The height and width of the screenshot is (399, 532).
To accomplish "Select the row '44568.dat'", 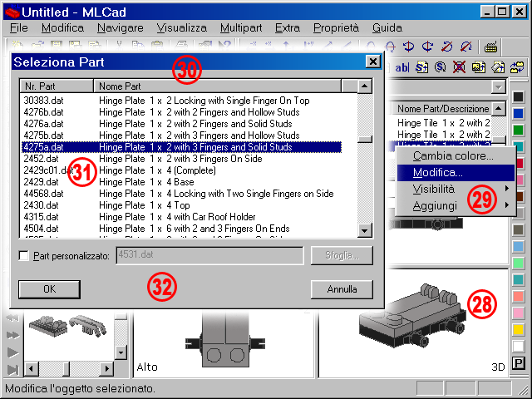I will [x=181, y=194].
